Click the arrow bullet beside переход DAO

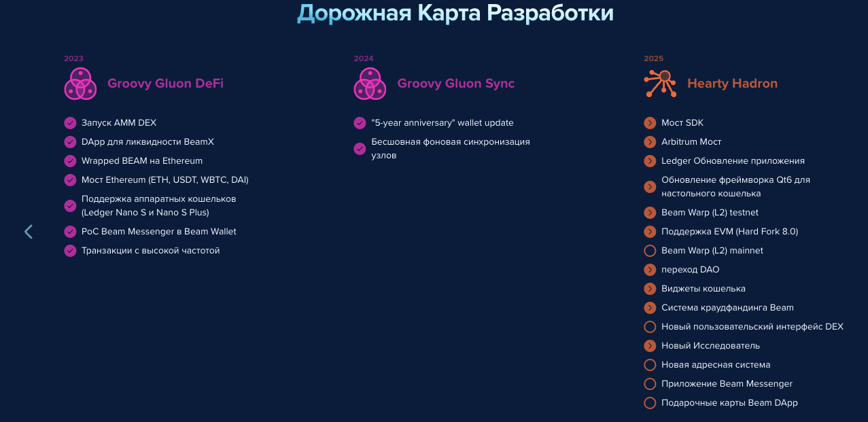click(x=650, y=270)
